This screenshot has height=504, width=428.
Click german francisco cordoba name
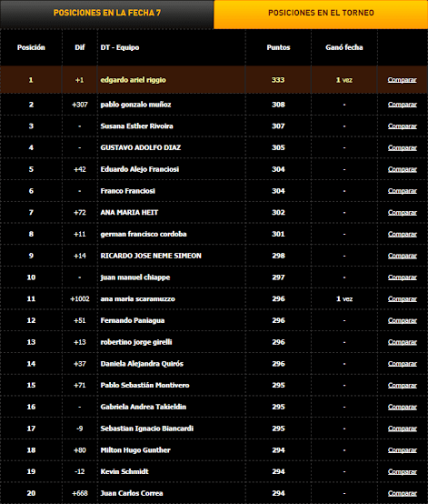[144, 235]
